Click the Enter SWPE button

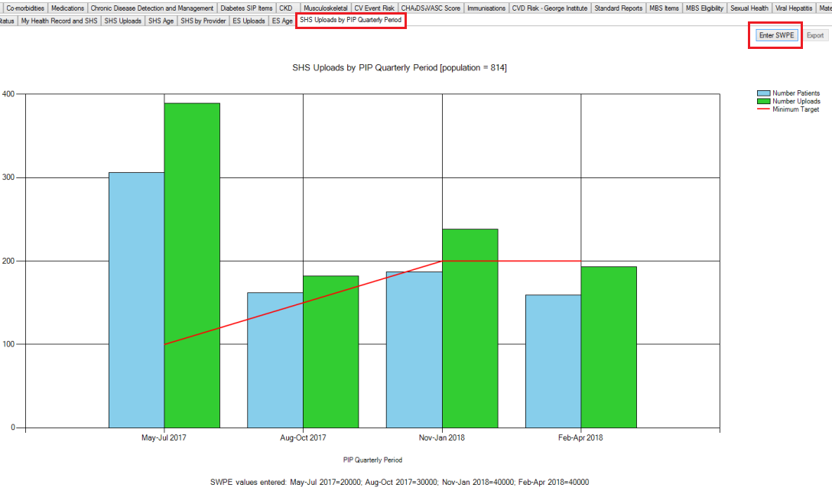[776, 35]
